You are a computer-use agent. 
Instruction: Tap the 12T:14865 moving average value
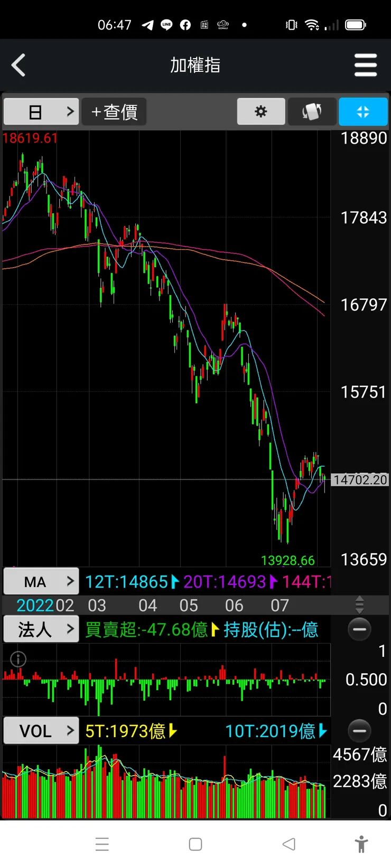tap(126, 582)
